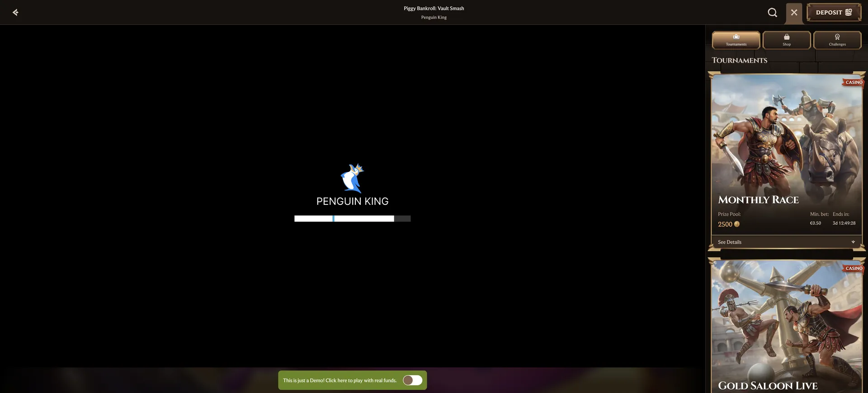Click the TOURNAMENTS section heading
868x393 pixels.
(x=740, y=60)
